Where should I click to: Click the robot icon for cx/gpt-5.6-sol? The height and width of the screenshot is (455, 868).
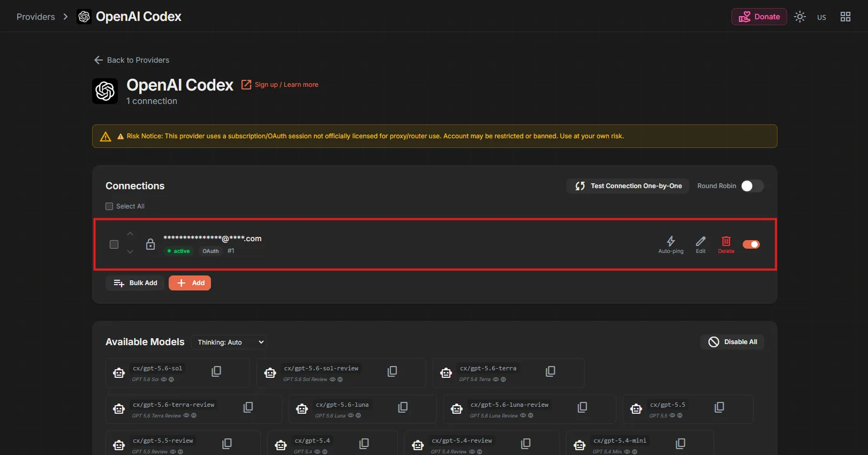point(119,373)
